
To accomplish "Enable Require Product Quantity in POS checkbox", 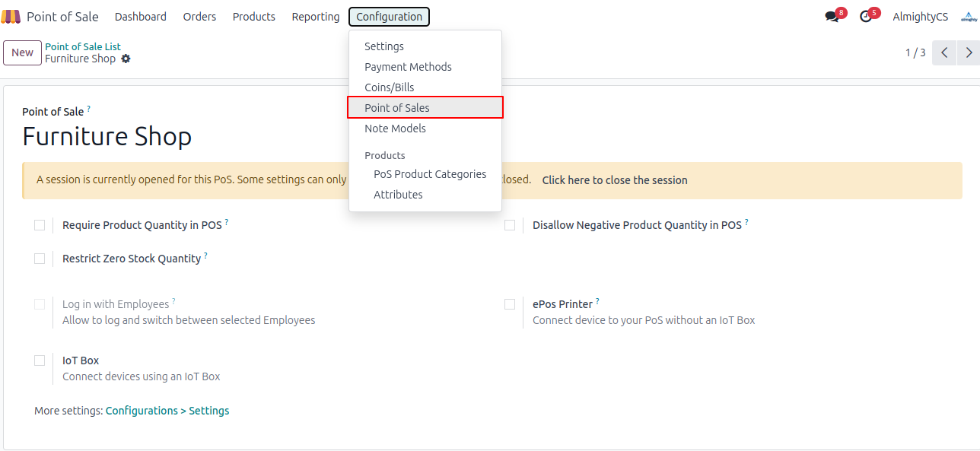I will [x=40, y=225].
